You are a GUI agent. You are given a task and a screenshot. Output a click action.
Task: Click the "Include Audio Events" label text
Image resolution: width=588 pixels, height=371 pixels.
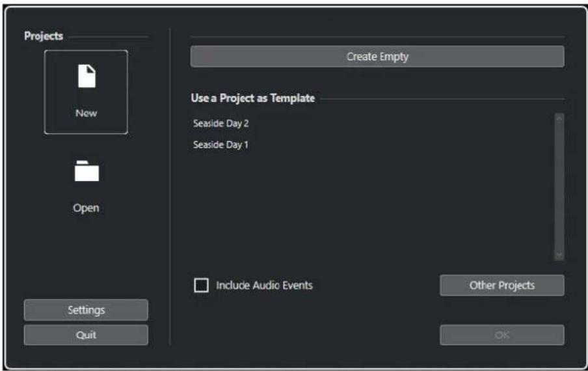tap(264, 286)
